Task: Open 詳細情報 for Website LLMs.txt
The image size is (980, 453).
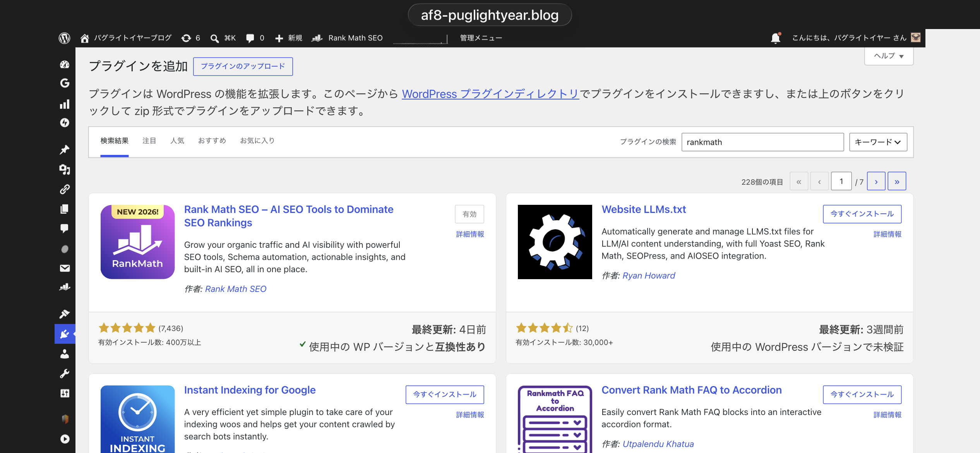Action: pos(887,234)
